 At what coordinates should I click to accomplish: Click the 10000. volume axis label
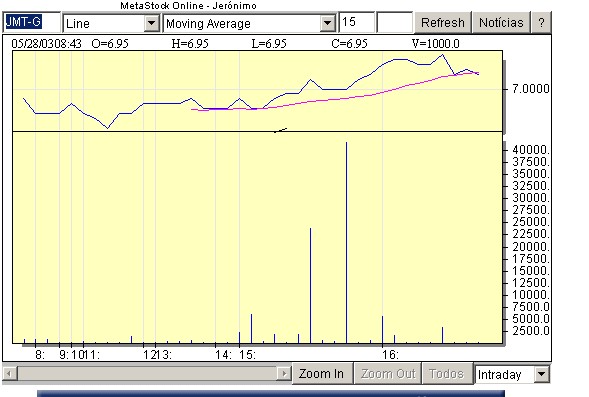[531, 294]
